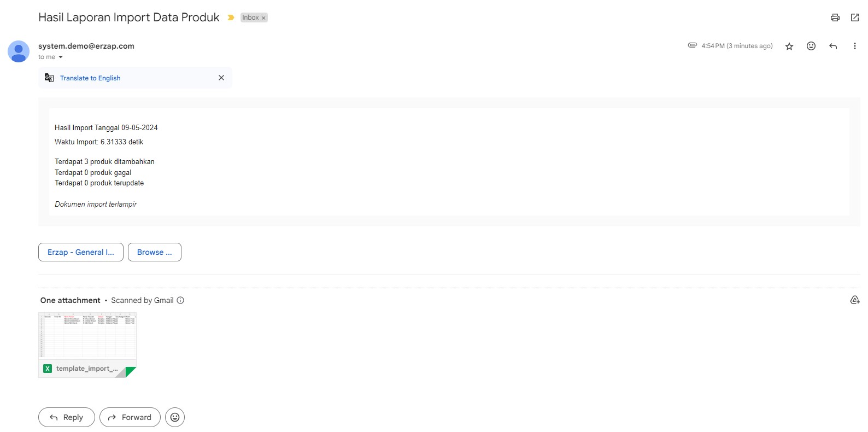Toggle the yellow importance marker
Image resolution: width=868 pixels, height=432 pixels.
(231, 17)
